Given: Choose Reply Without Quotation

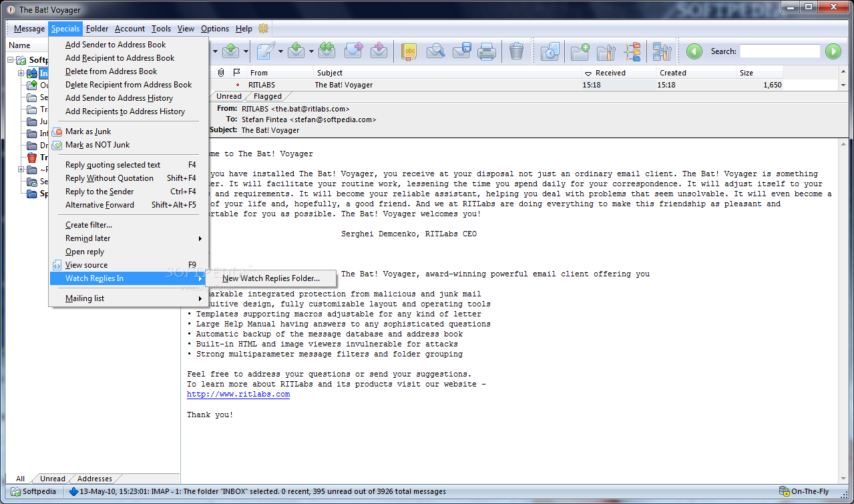Looking at the screenshot, I should pyautogui.click(x=129, y=178).
